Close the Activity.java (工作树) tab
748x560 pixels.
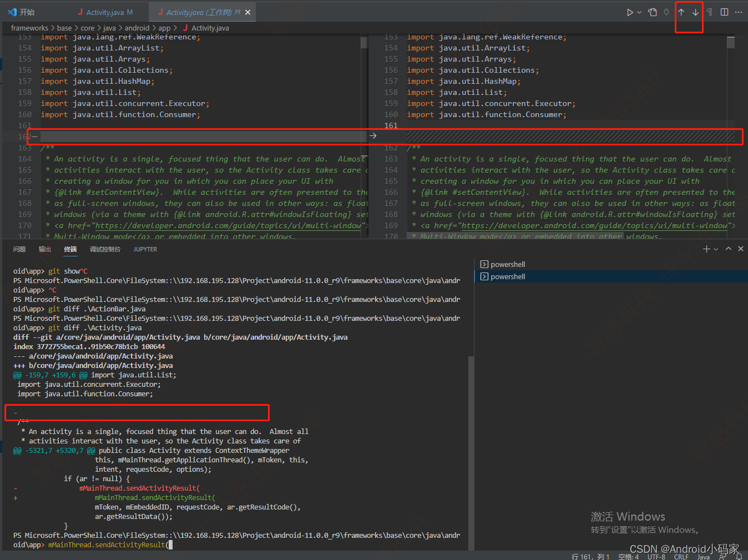pyautogui.click(x=248, y=12)
